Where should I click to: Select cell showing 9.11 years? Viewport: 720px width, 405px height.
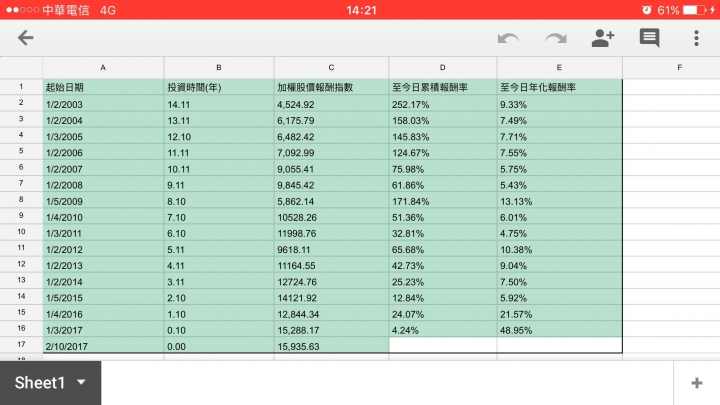click(219, 185)
